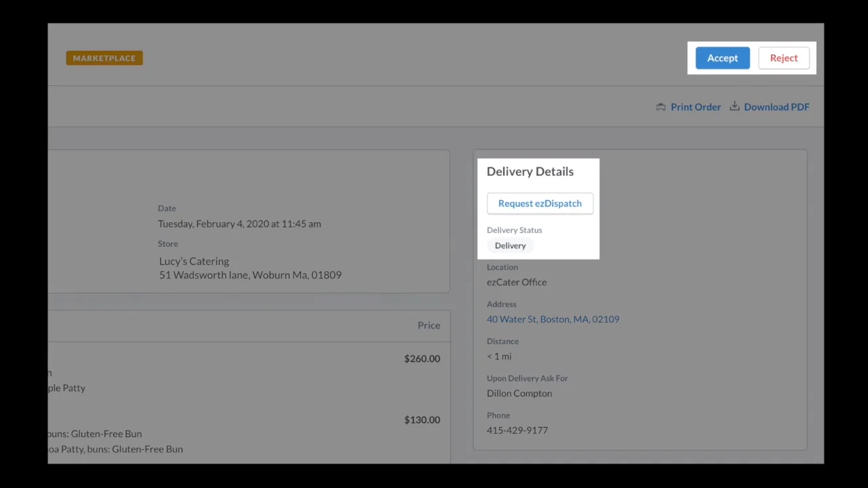Viewport: 868px width, 488px height.
Task: Select the contact name Dillon Compton
Action: [519, 393]
